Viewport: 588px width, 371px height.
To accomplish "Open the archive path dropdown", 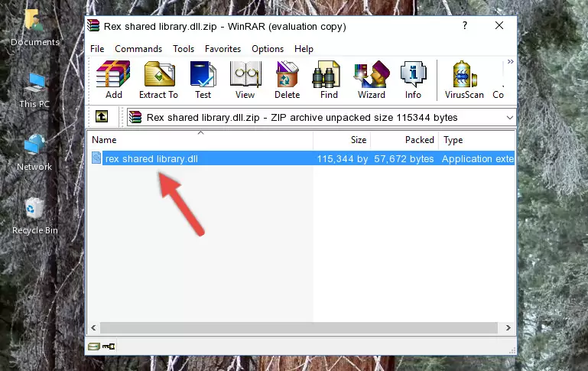I will (509, 117).
